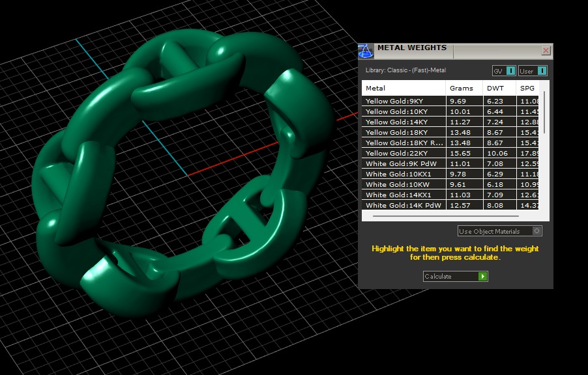Toggle the User library switch

click(x=533, y=71)
